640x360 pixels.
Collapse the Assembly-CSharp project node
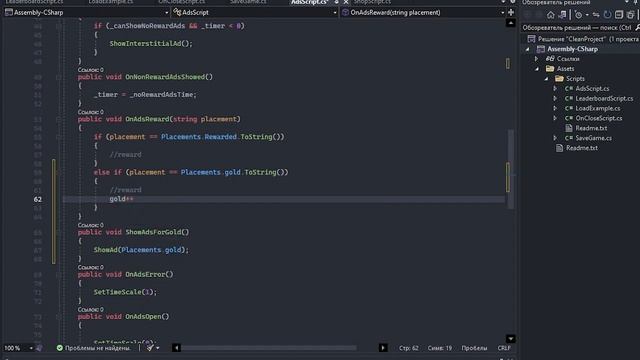(x=528, y=49)
